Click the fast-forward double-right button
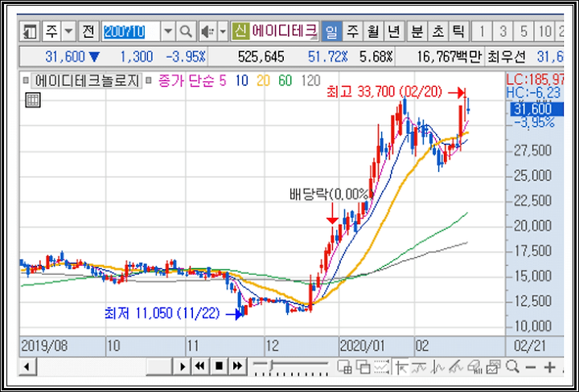This screenshot has height=392, width=579. coord(238,366)
